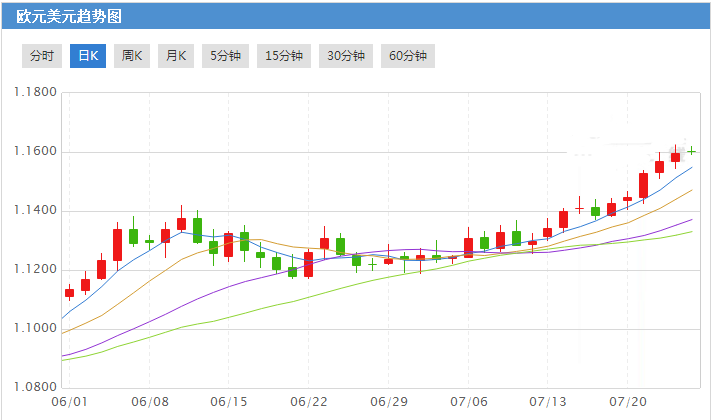Select the 06/22 date on the axis
The height and width of the screenshot is (420, 712).
(x=309, y=401)
